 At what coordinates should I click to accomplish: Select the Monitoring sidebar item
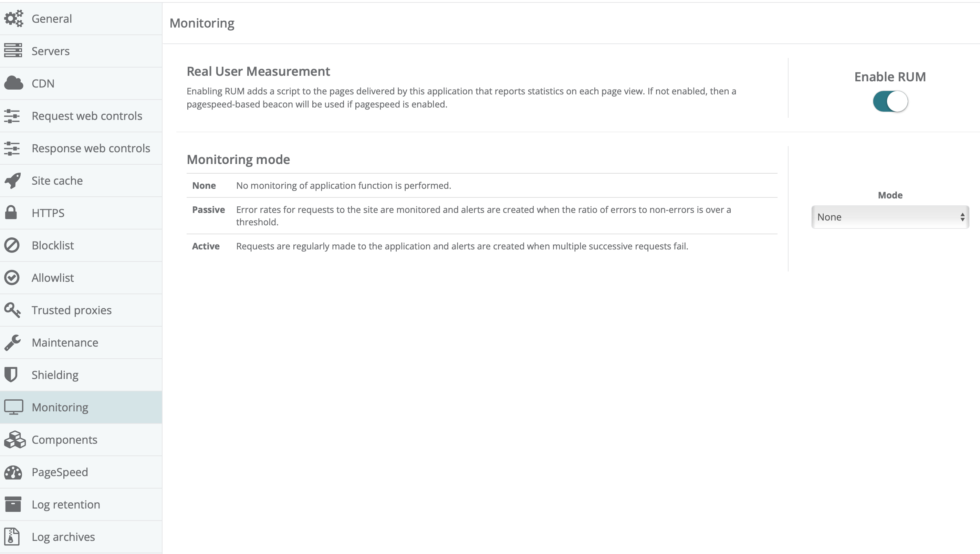coord(60,408)
